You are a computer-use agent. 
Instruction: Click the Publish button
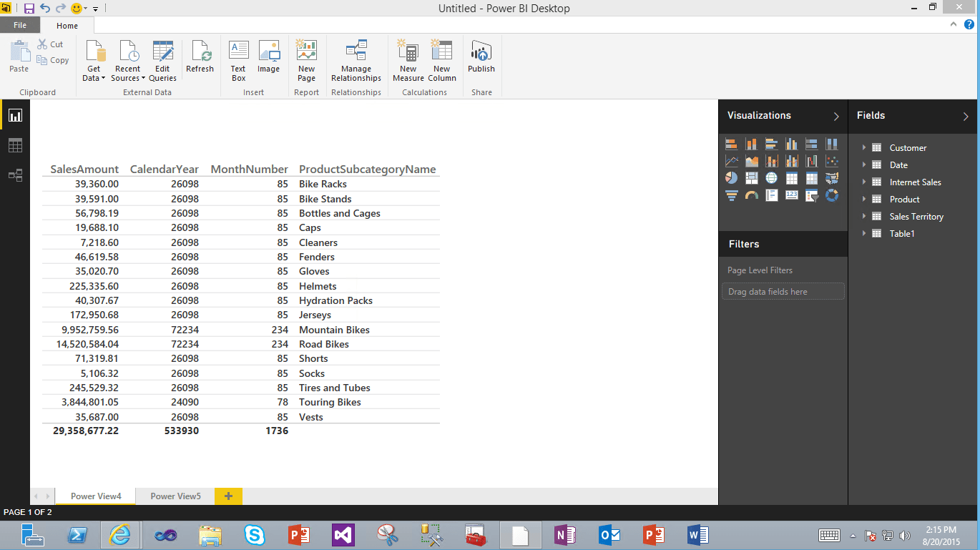click(481, 57)
